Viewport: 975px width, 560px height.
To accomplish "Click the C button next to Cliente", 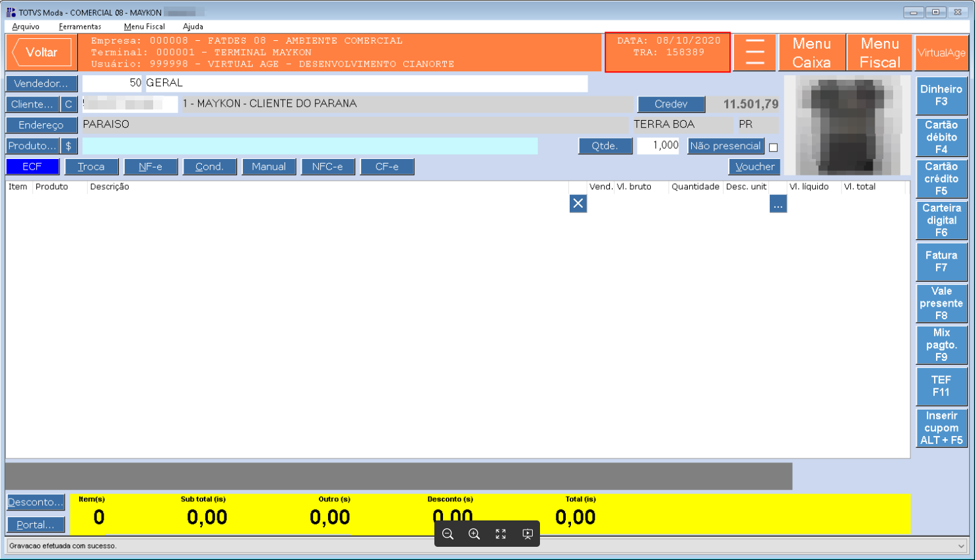I will [69, 104].
